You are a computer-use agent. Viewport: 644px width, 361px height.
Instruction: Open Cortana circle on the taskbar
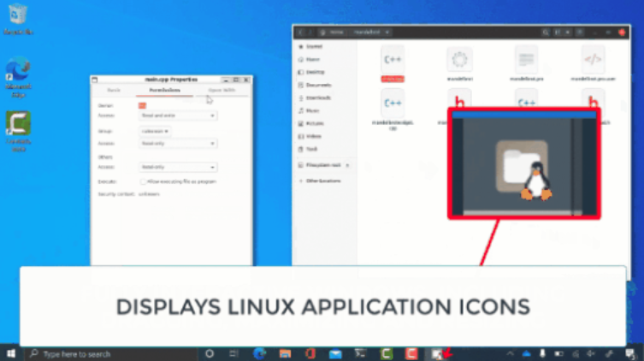(210, 353)
